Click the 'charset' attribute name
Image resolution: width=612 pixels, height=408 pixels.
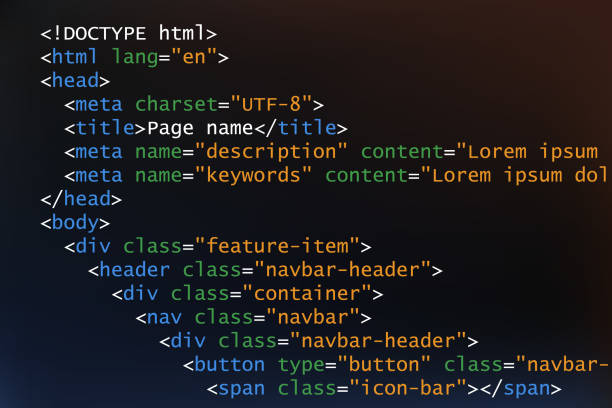point(176,104)
